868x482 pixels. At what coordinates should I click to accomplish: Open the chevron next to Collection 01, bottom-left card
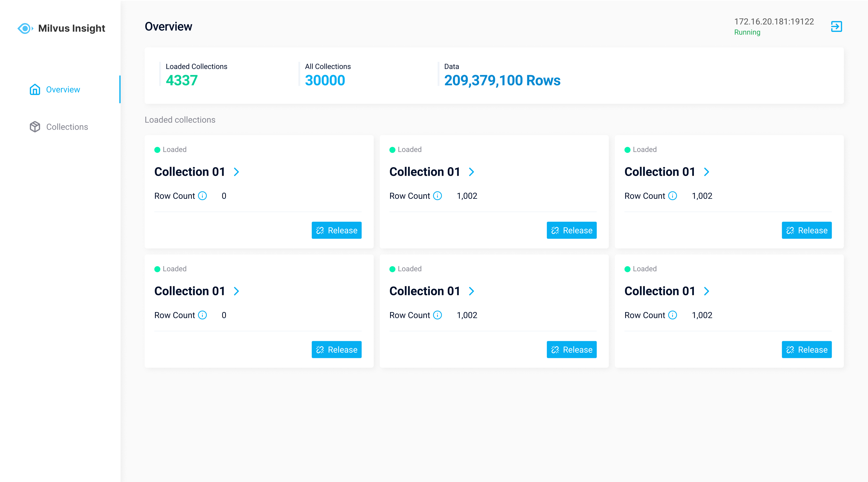tap(237, 291)
